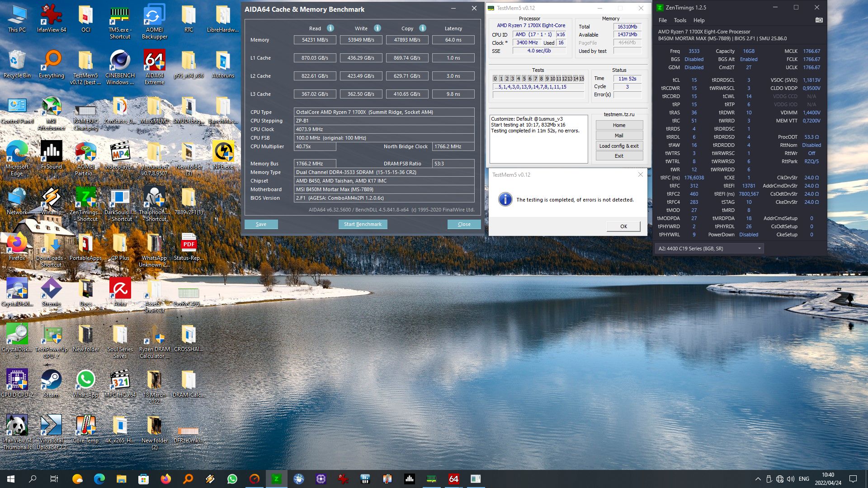Select the CrystalDisk... 8 desktop icon
The width and height of the screenshot is (868, 488).
[17, 341]
